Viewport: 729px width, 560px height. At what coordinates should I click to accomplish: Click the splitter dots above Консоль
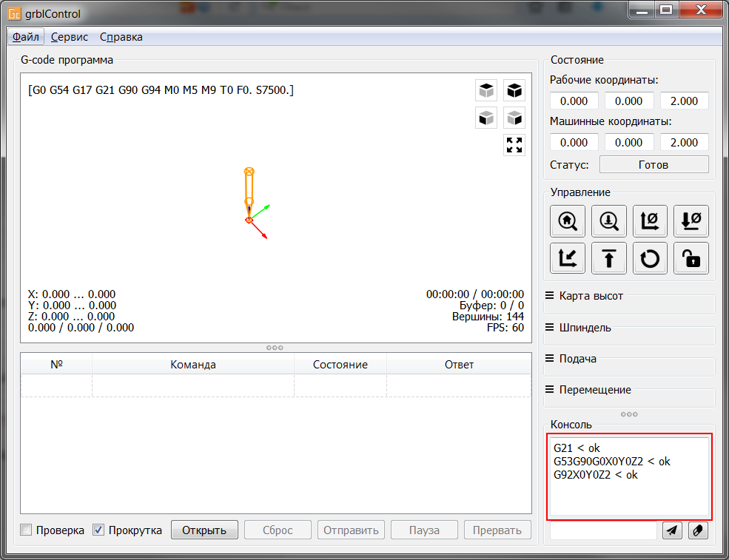click(x=629, y=414)
